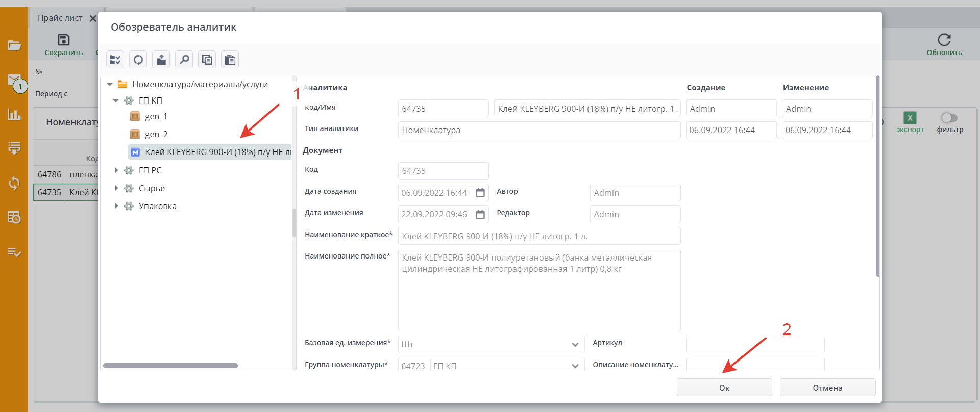Click the M icon of Клей KLEYBERG item
The image size is (980, 412).
point(135,152)
